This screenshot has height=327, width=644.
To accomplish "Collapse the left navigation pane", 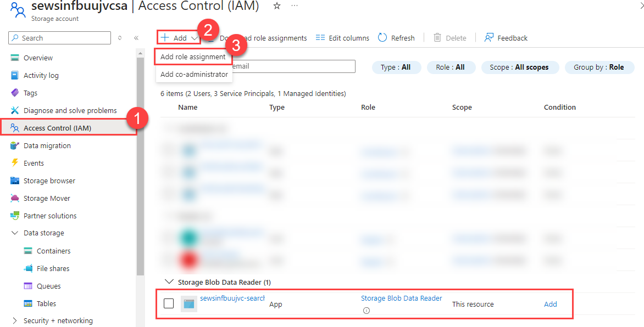I will coord(136,37).
